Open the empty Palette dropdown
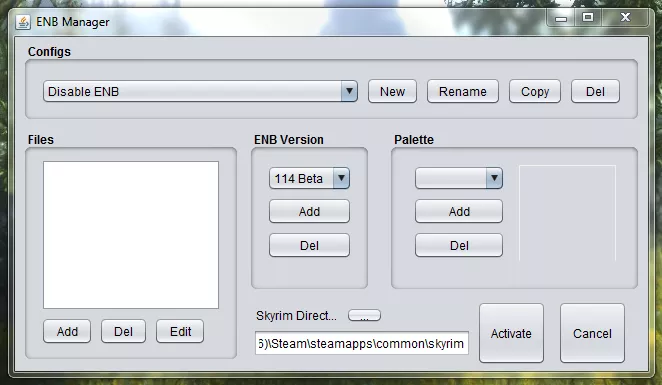Image resolution: width=662 pixels, height=385 pixels. pyautogui.click(x=459, y=178)
